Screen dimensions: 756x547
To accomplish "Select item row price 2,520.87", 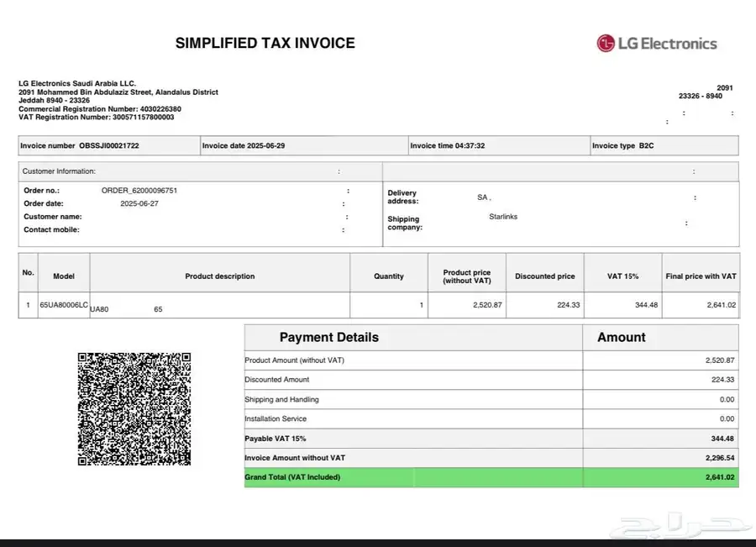I will (487, 305).
